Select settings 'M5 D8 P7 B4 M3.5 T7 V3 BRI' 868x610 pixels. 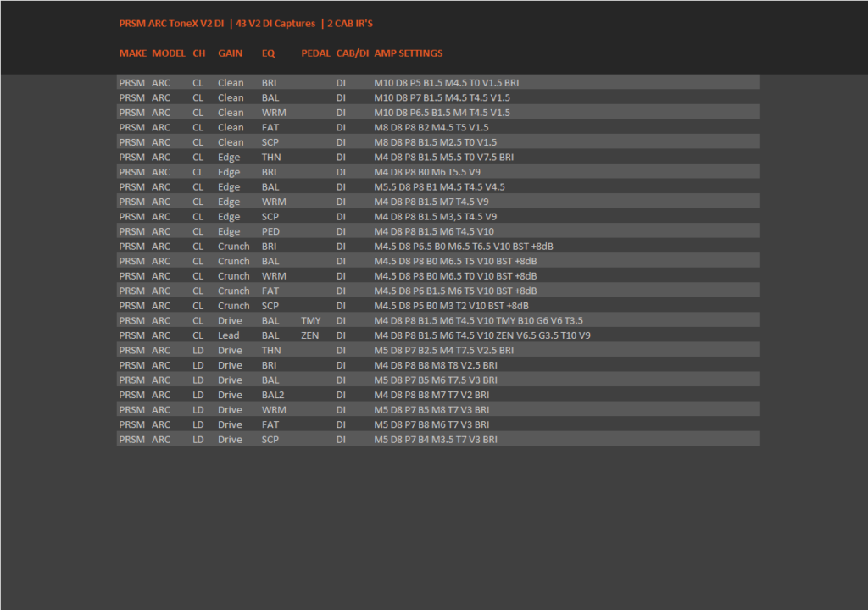tap(436, 440)
